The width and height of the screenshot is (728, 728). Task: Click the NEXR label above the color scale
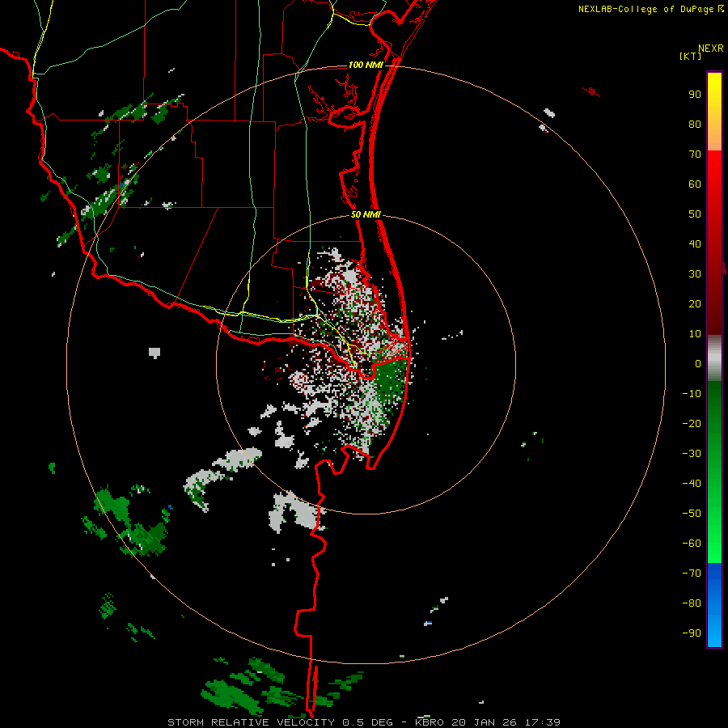711,49
